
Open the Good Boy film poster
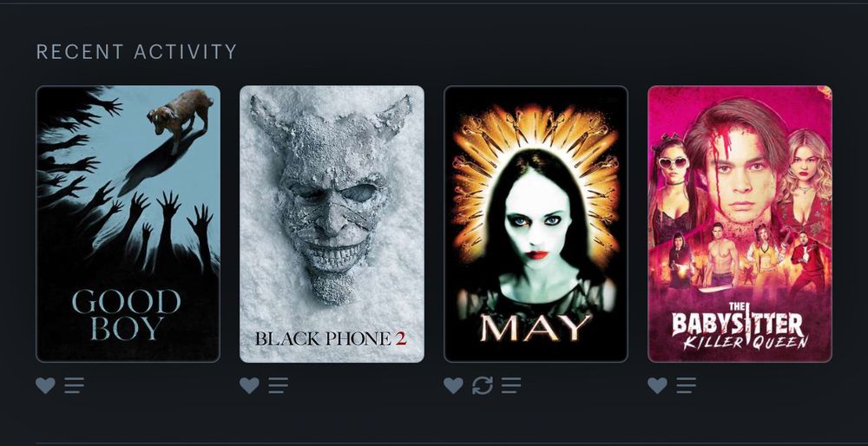(x=128, y=224)
